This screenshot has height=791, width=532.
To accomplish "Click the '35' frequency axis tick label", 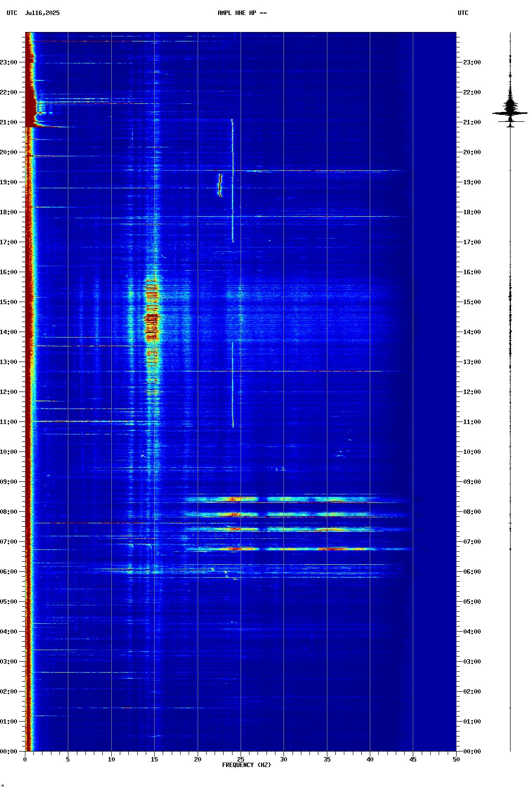I will tap(327, 760).
